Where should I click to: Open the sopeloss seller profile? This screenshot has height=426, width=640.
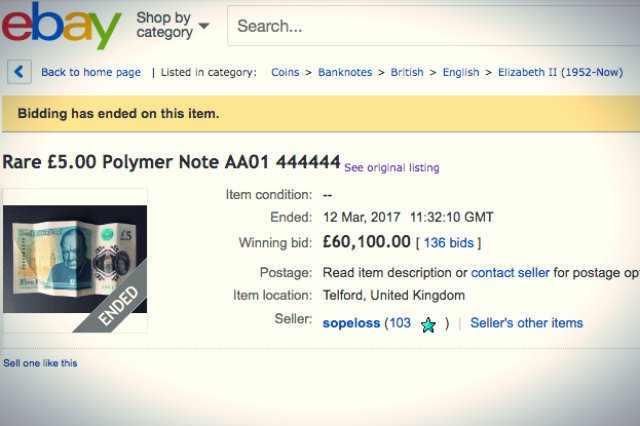(x=352, y=323)
